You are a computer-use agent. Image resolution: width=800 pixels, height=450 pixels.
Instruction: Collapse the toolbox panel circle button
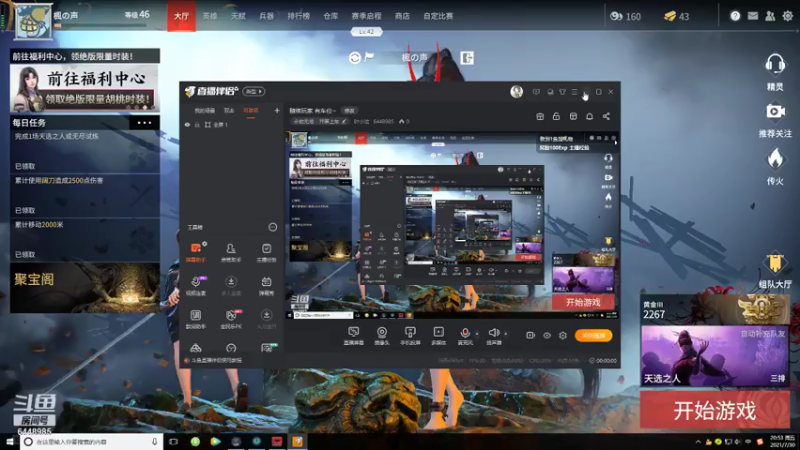273,227
